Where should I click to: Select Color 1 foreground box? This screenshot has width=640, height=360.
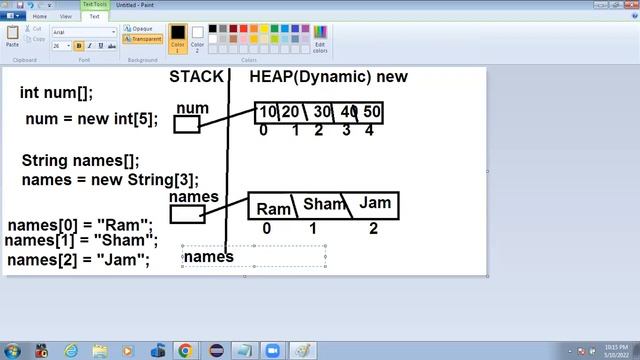click(x=178, y=39)
